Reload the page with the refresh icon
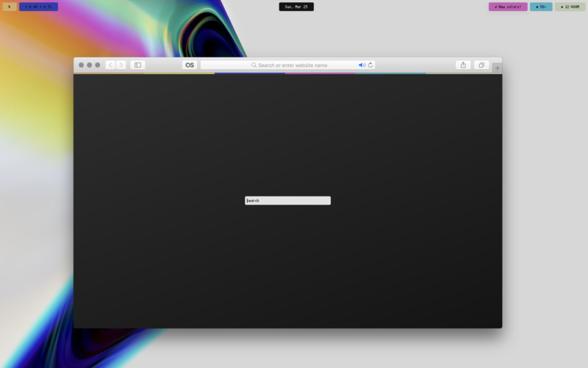The height and width of the screenshot is (368, 588). click(370, 65)
